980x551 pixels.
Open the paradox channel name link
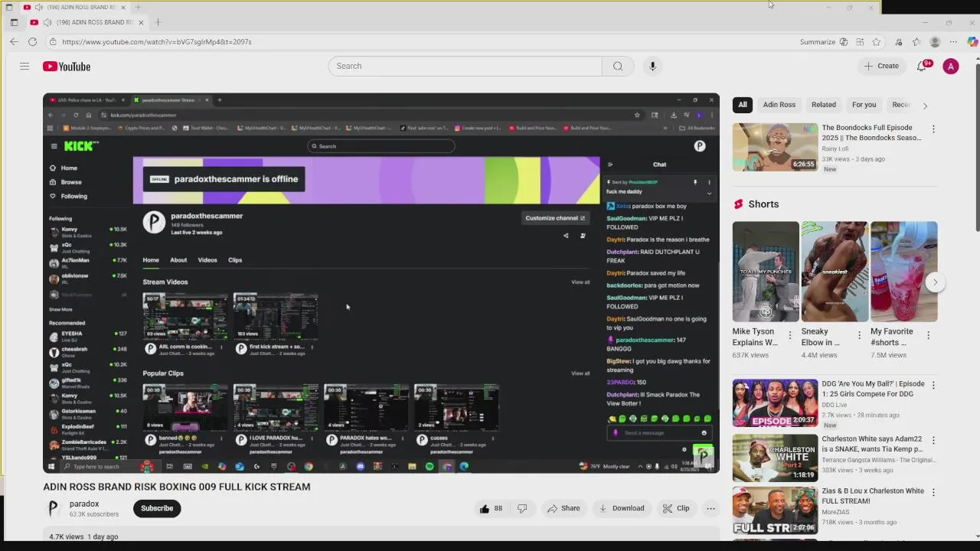coord(84,504)
